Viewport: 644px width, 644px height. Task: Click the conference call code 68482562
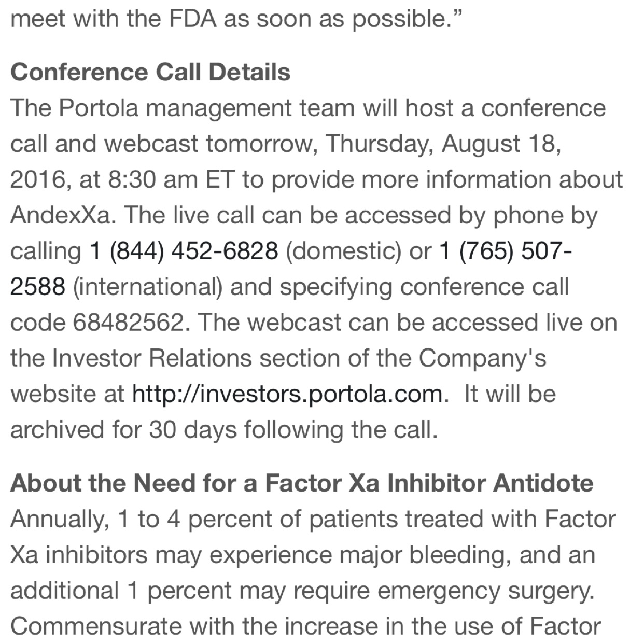point(128,323)
